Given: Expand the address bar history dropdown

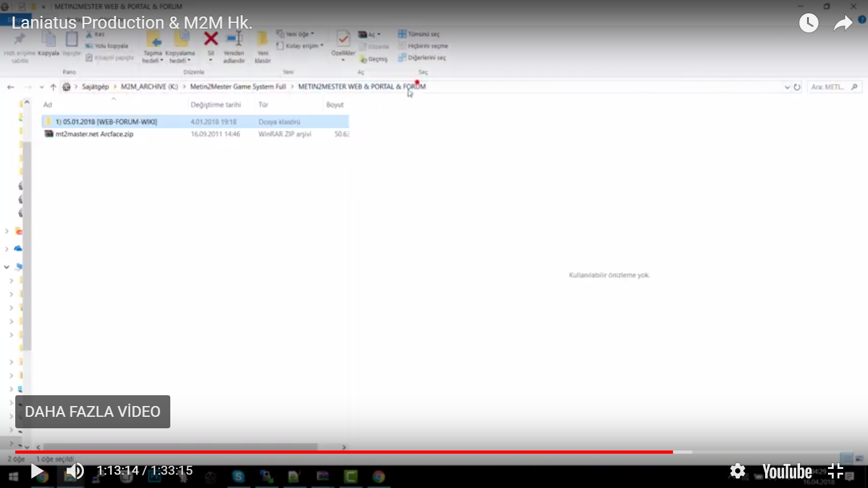Looking at the screenshot, I should point(787,87).
